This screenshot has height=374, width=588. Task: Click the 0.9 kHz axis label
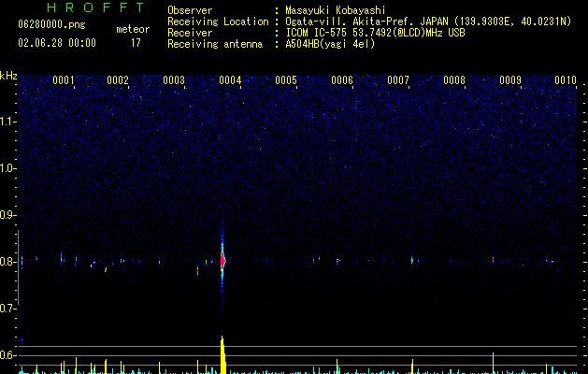7,215
